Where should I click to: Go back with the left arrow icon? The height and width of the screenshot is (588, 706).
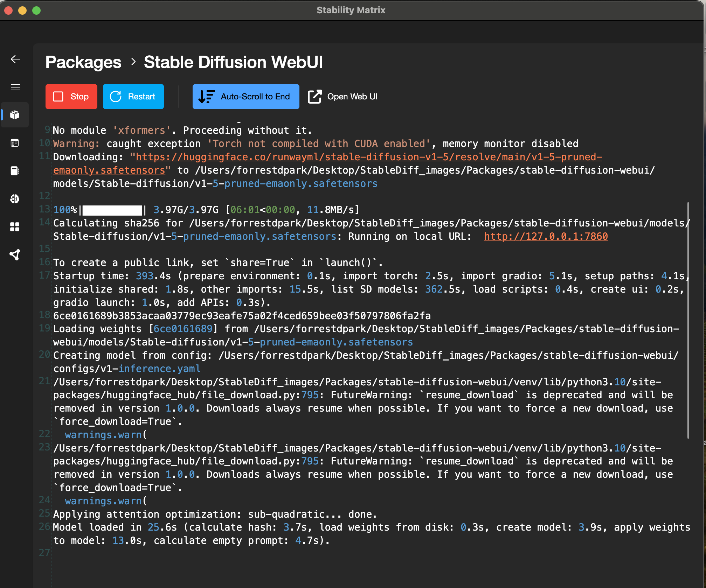pos(15,59)
